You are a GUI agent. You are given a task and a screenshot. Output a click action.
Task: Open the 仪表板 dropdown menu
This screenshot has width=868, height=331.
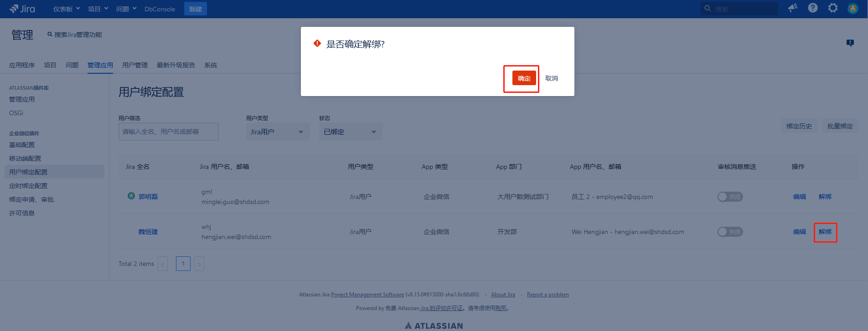[67, 9]
